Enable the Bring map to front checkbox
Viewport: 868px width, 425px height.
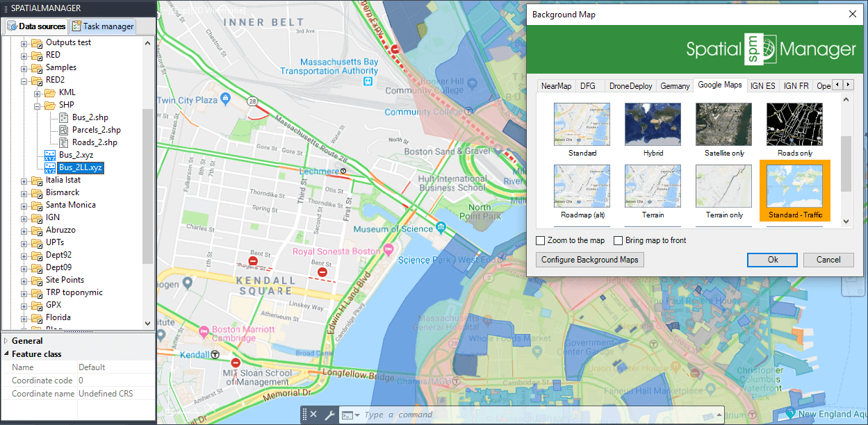click(619, 240)
